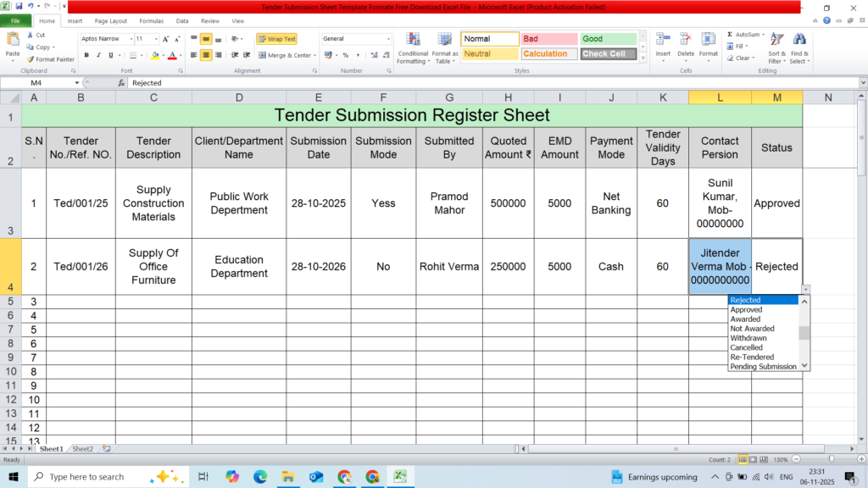Click the zoom slider in status bar
Screen dimensions: 868x488
click(x=831, y=459)
